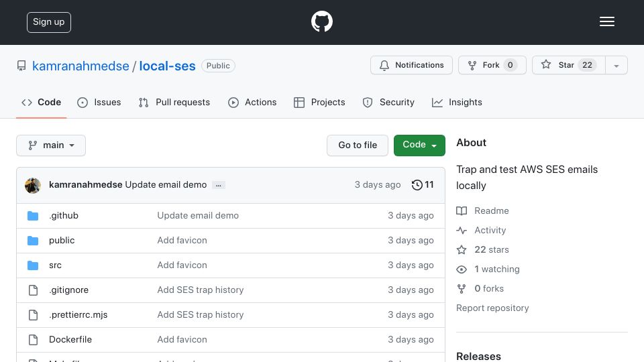
Task: Click the src folder icon
Action: (x=33, y=265)
